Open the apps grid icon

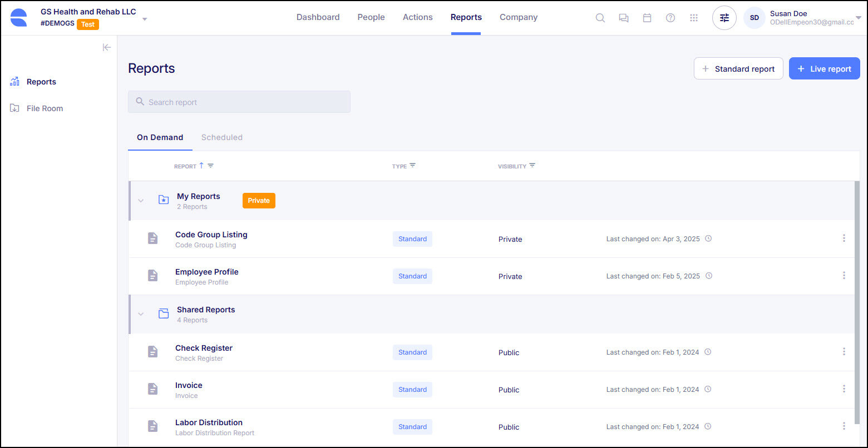694,17
